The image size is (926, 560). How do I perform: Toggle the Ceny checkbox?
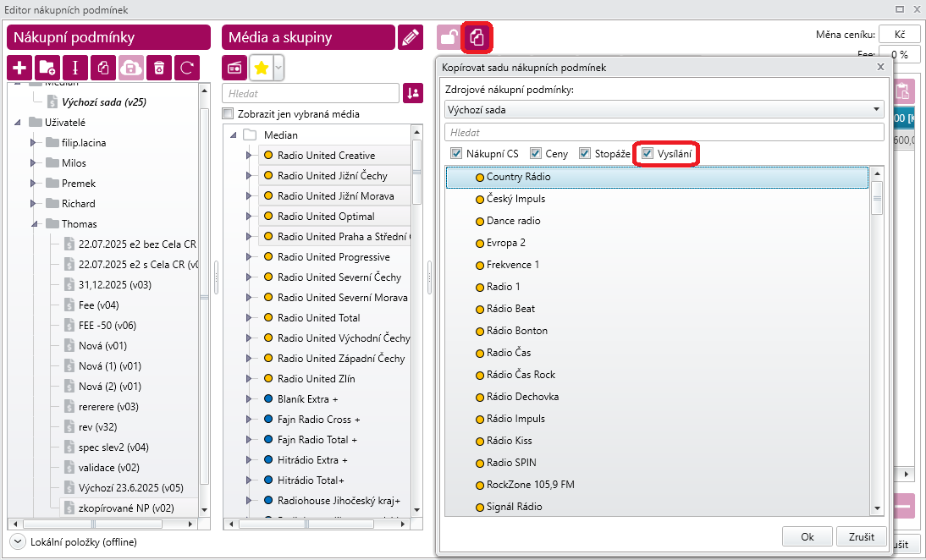[536, 153]
